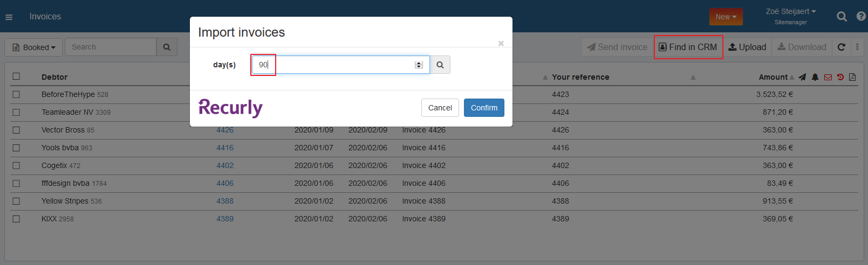The width and height of the screenshot is (868, 265).
Task: Tick the checkbox for BeforeTheHype
Action: click(16, 94)
